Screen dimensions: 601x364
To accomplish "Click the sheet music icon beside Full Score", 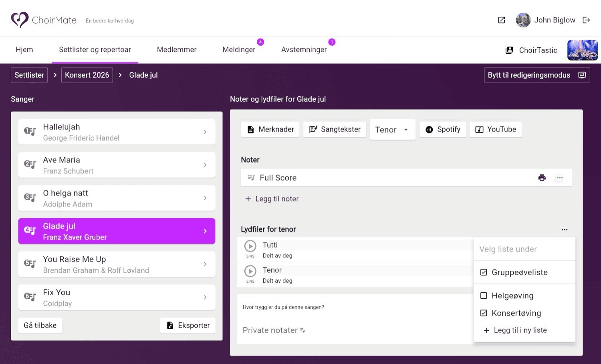I will point(251,178).
